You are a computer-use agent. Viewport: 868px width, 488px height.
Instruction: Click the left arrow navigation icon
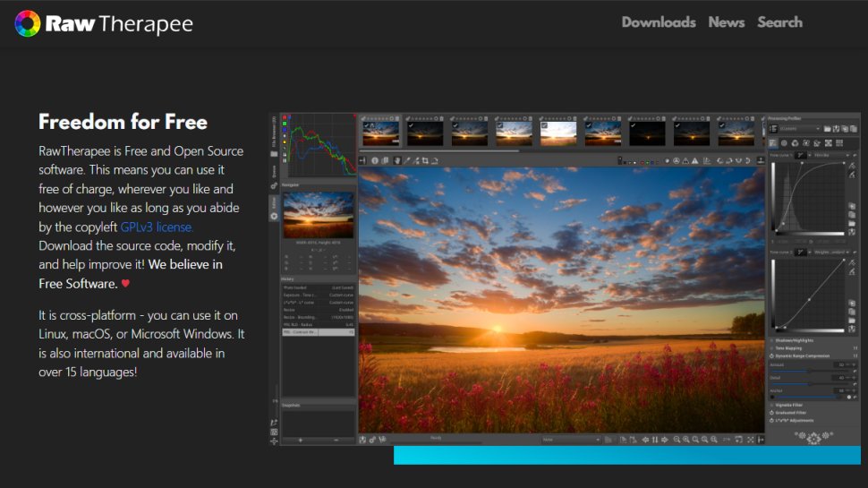[x=645, y=440]
